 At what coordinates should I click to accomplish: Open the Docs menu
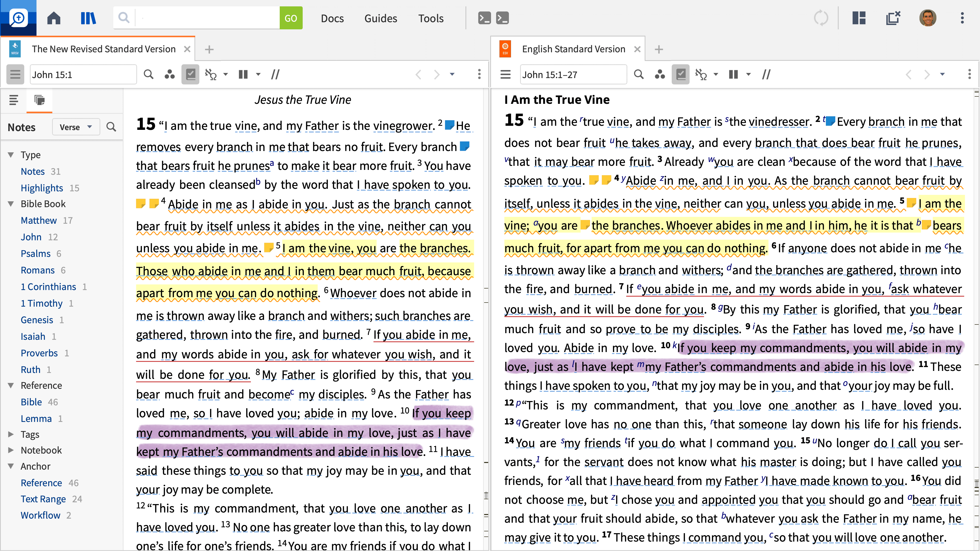(332, 18)
